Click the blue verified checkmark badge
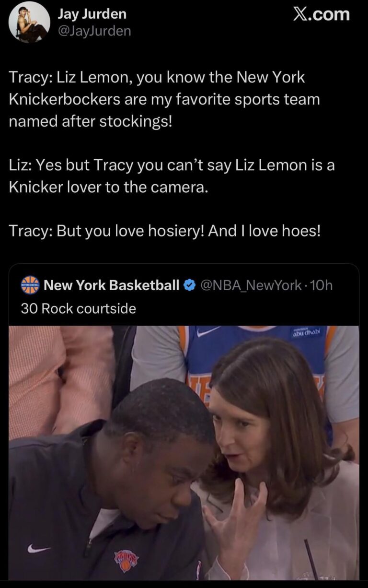 (190, 285)
